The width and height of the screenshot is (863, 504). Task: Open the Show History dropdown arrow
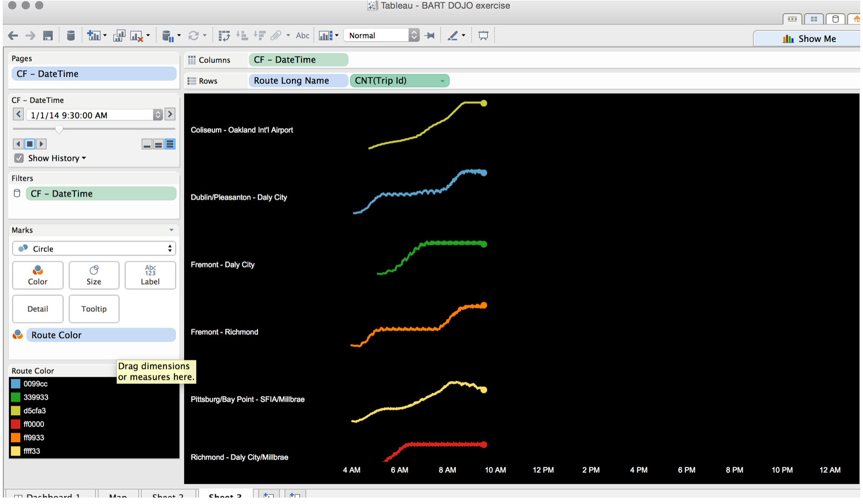pos(84,158)
